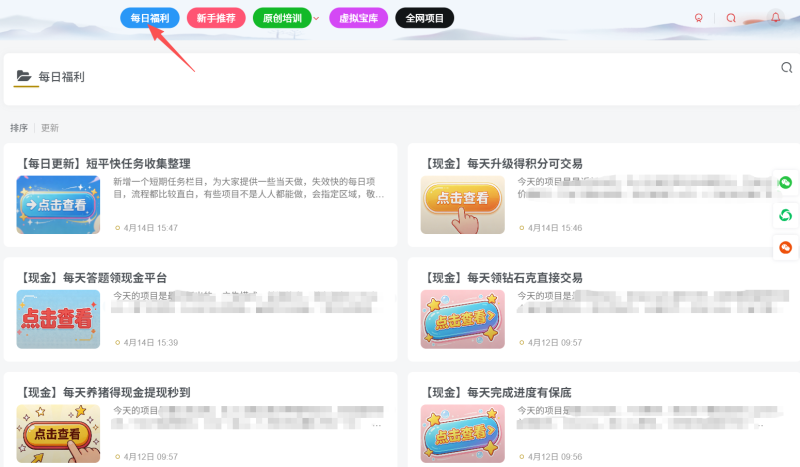Open 【现金】每天升级得积分可交易 post title
The height and width of the screenshot is (467, 800).
pos(504,163)
